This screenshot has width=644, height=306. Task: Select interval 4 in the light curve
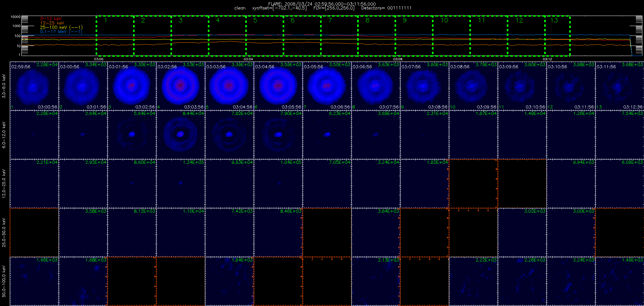227,36
